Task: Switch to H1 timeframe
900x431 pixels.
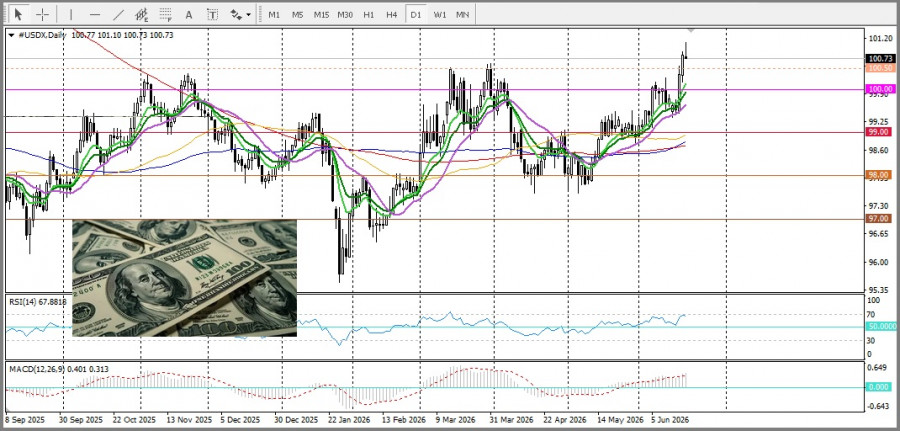Action: (x=368, y=14)
